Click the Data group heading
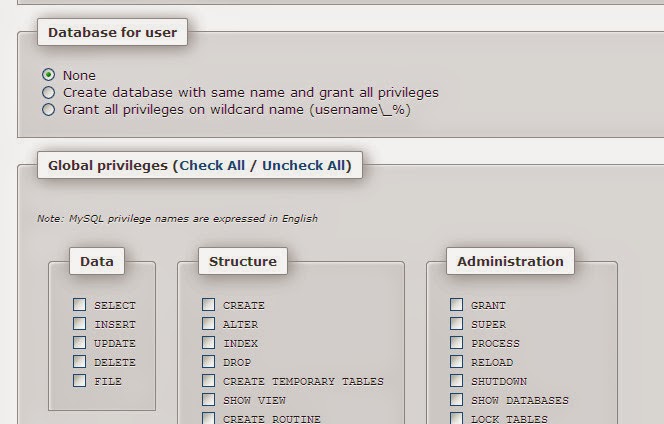 coord(97,261)
